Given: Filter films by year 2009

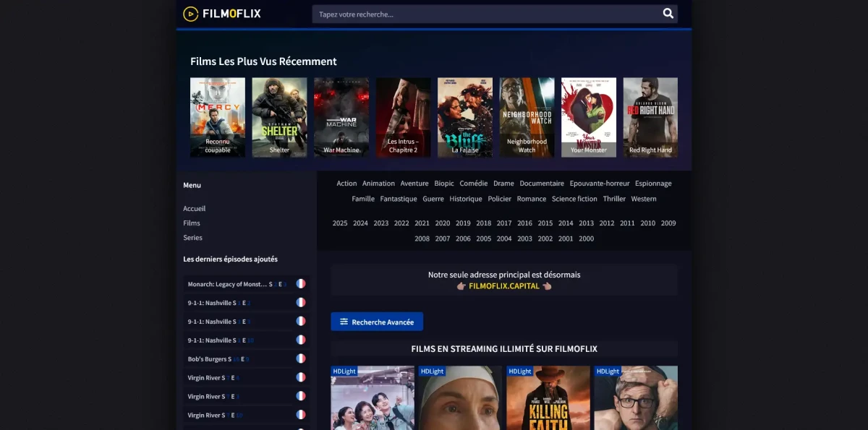Looking at the screenshot, I should 668,223.
